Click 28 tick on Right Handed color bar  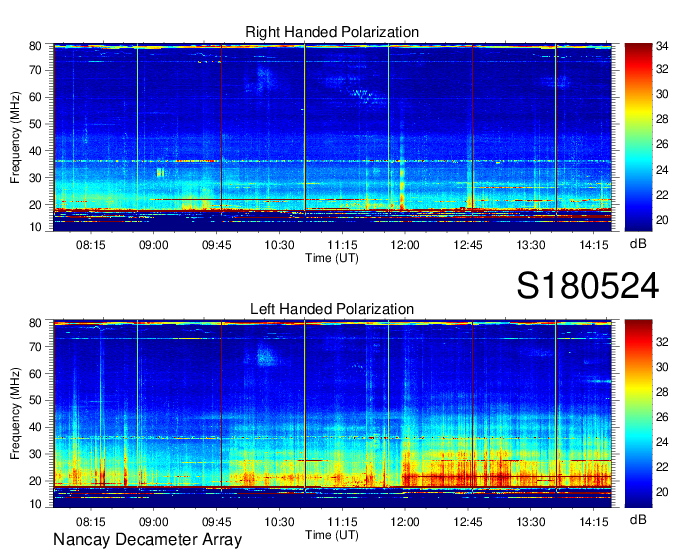coord(662,119)
